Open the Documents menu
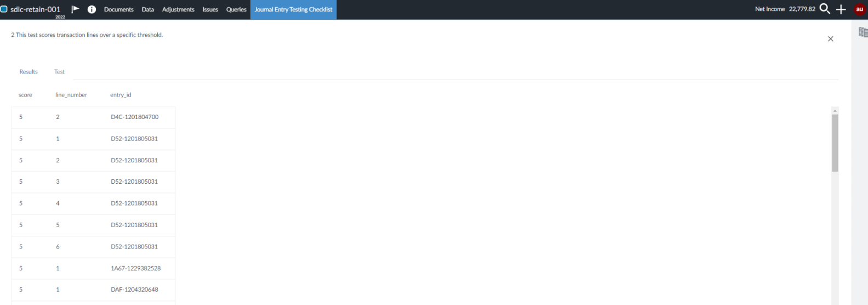Viewport: 868px width, 305px height. click(x=118, y=9)
